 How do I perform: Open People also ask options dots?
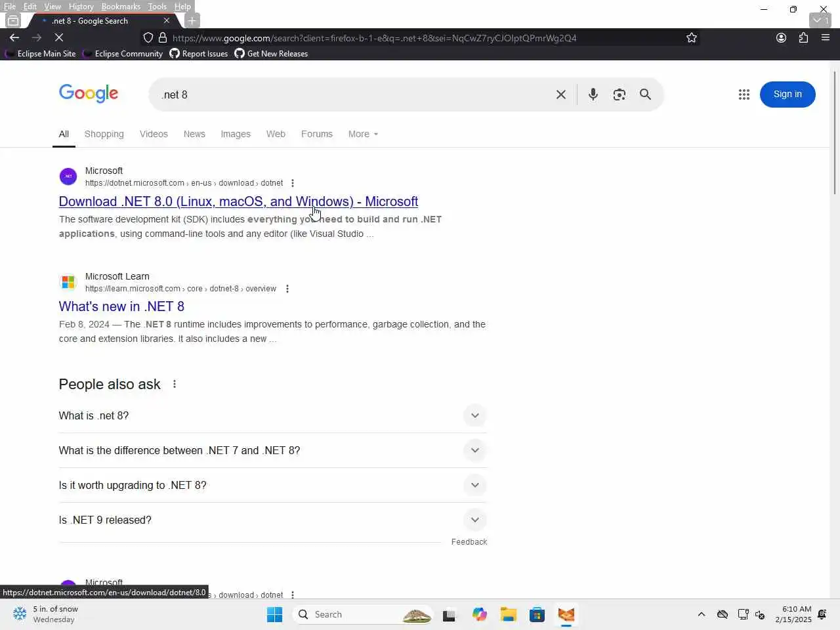[x=175, y=384]
